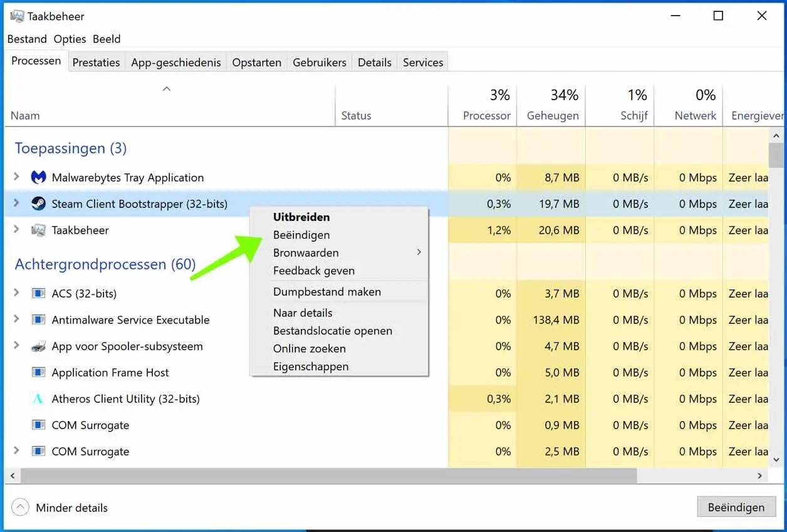Expand the App voor Spooler-subsysteem row
The height and width of the screenshot is (532, 787).
click(17, 346)
